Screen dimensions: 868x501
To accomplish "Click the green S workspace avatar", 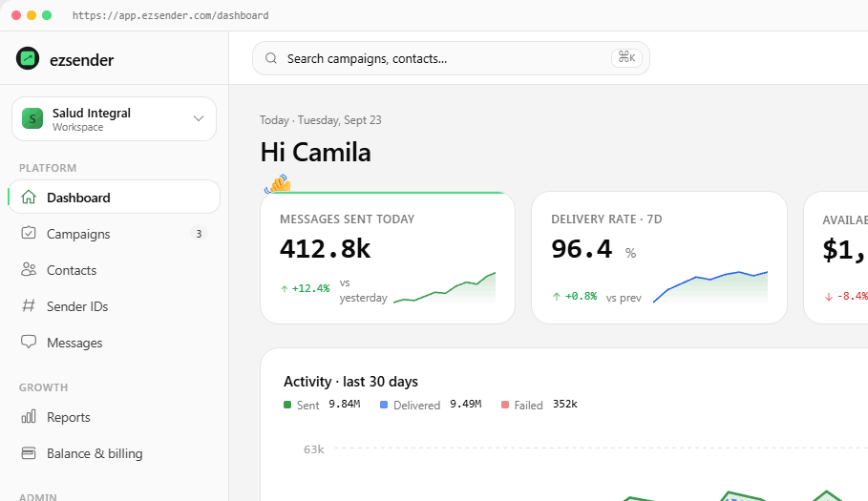I will pos(32,118).
